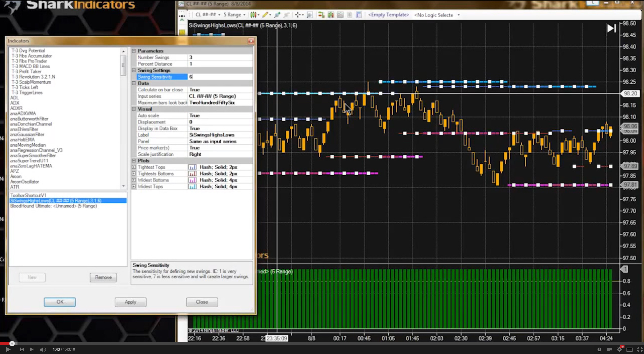Image resolution: width=644 pixels, height=354 pixels.
Task: Expand the Widest Tops plot
Action: [134, 186]
